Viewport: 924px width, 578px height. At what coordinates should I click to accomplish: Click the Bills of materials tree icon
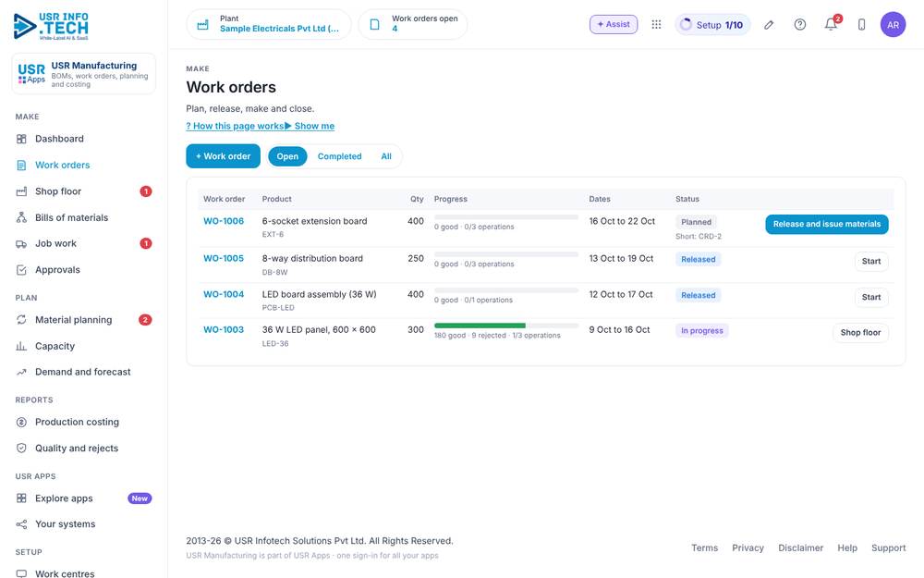[x=21, y=217]
